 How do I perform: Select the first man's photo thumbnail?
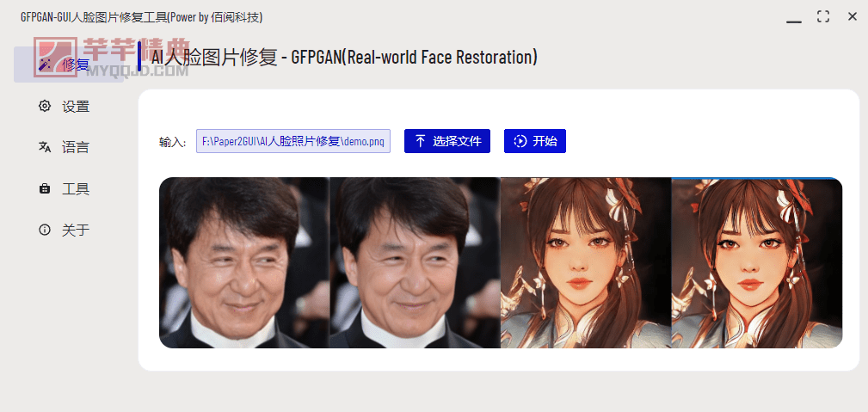click(244, 262)
